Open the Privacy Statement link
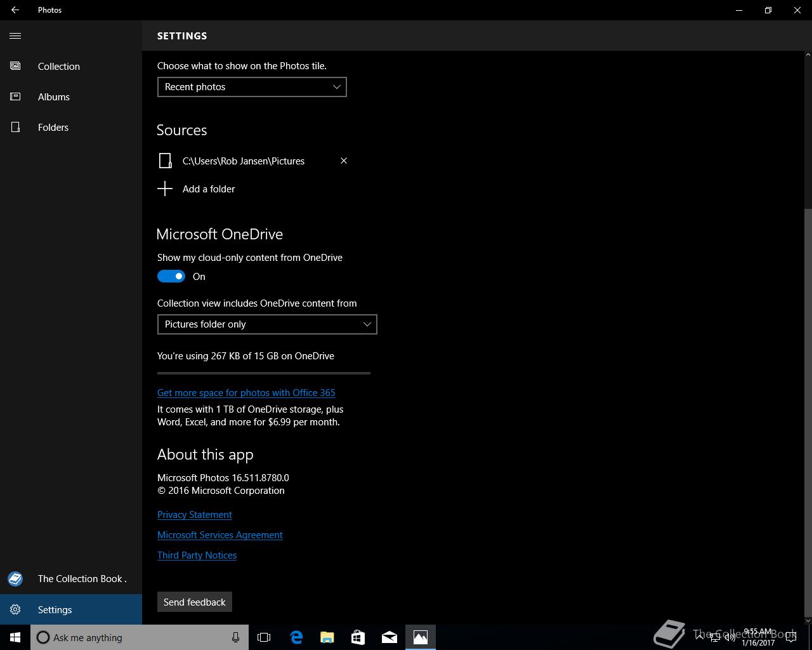 point(195,515)
